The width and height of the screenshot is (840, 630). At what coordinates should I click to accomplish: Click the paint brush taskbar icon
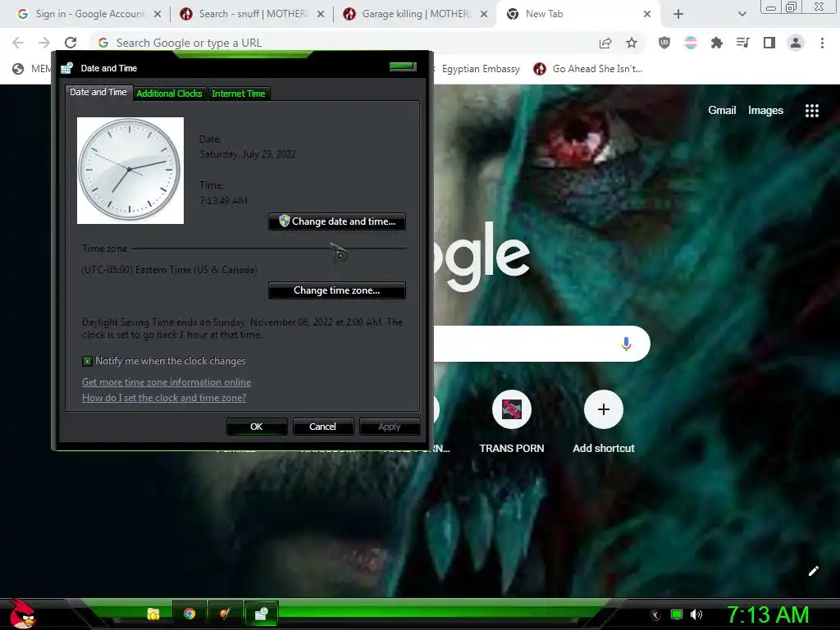point(225,614)
